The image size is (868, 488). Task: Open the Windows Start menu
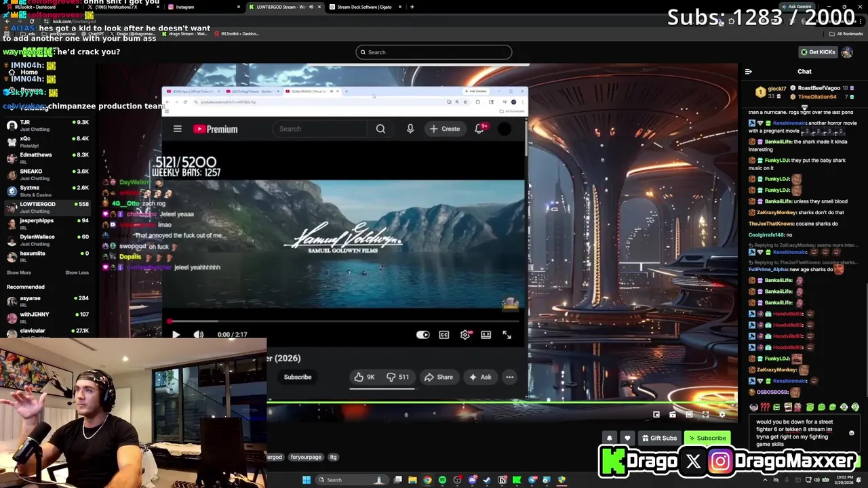tap(307, 480)
